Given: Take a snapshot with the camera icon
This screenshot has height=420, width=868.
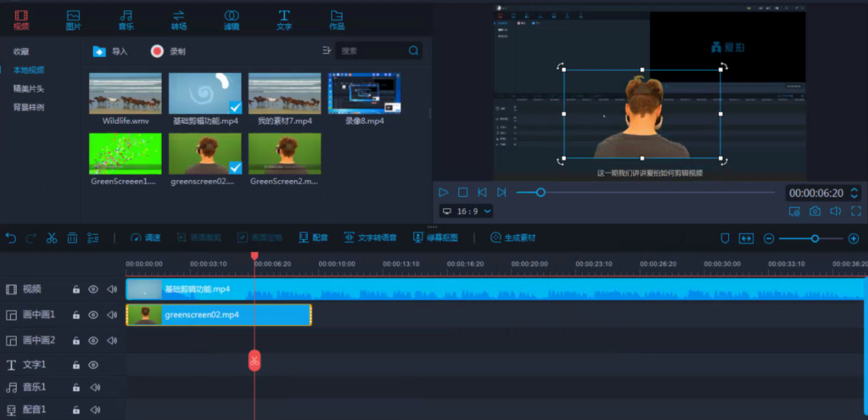Looking at the screenshot, I should click(x=815, y=211).
